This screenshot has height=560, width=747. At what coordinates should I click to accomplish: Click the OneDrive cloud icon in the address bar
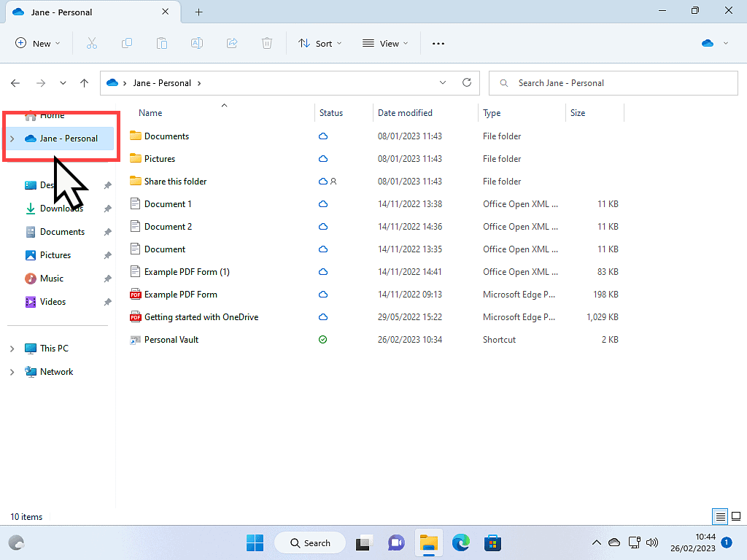113,82
